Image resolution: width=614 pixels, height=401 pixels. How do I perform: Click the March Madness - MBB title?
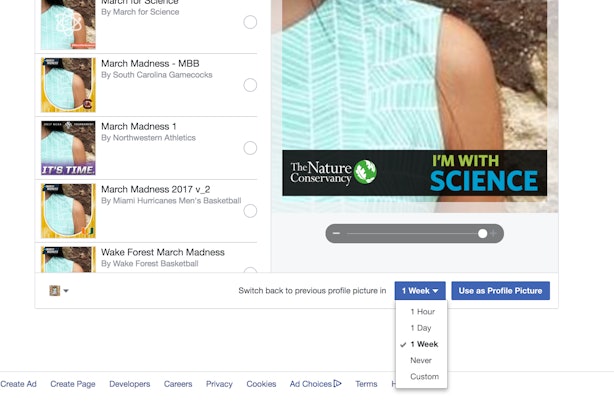(x=150, y=63)
